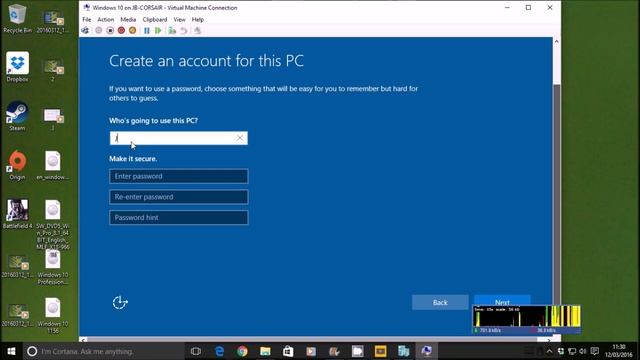Click the Re-enter password field
This screenshot has width=640, height=360.
pyautogui.click(x=178, y=197)
